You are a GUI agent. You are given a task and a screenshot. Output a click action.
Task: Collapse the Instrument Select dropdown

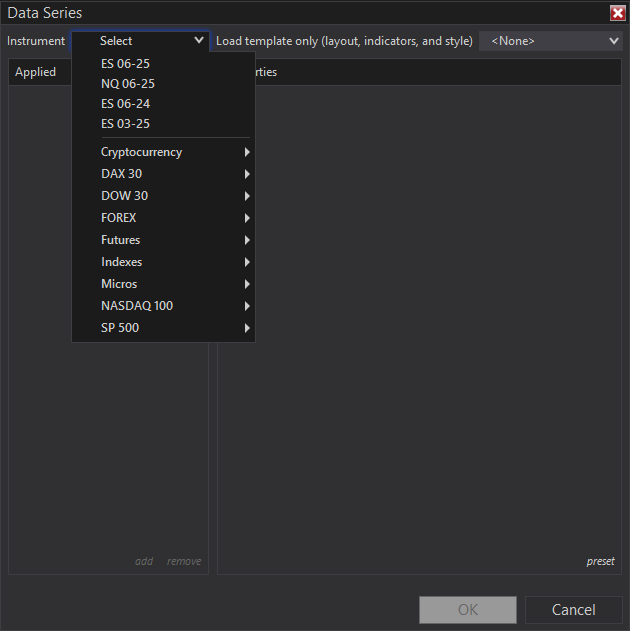(x=140, y=41)
